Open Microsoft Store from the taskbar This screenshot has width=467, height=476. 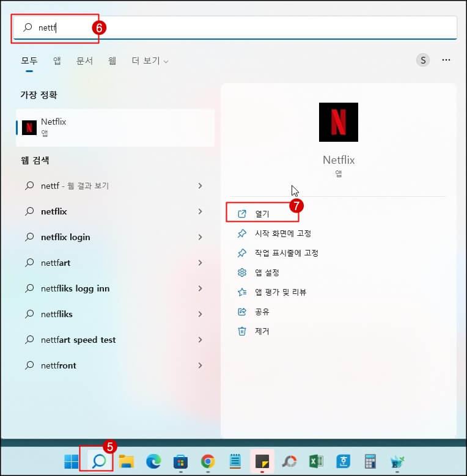(x=180, y=462)
